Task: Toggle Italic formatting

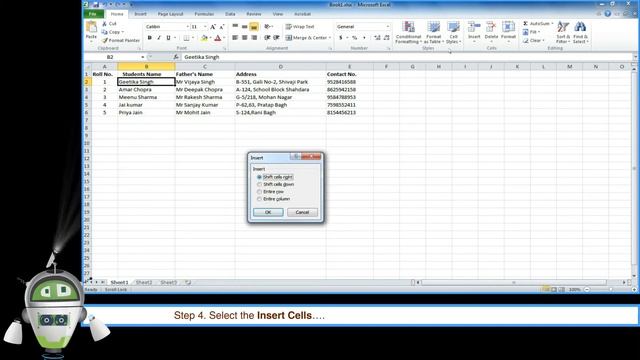Action: (159, 38)
